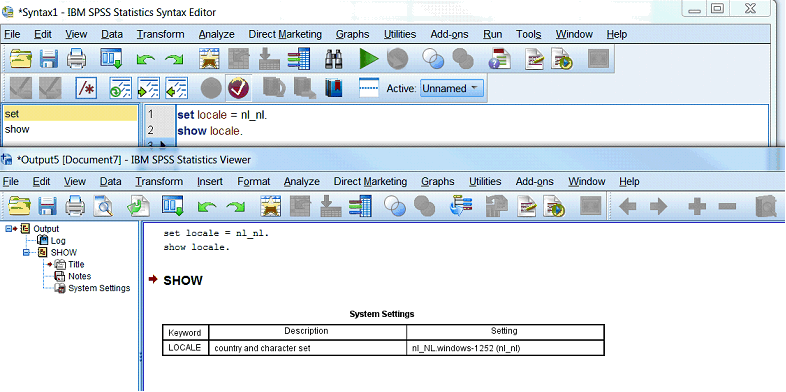786x392 pixels.
Task: Open Help menu in Statistics Viewer
Action: [630, 181]
